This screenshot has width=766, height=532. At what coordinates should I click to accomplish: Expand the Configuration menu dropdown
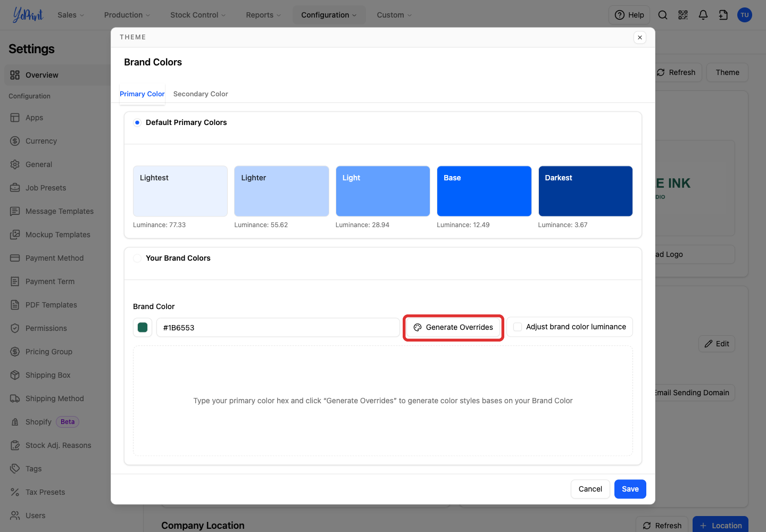click(x=329, y=15)
